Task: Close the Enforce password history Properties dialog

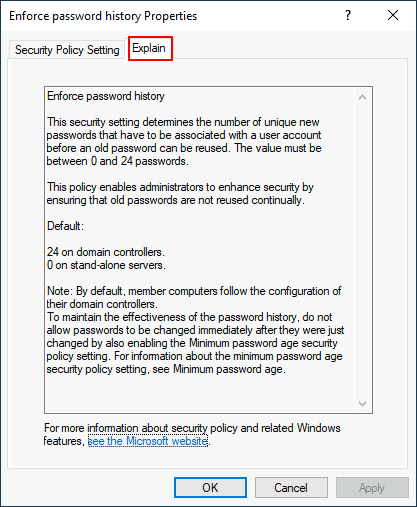Action: pos(393,15)
